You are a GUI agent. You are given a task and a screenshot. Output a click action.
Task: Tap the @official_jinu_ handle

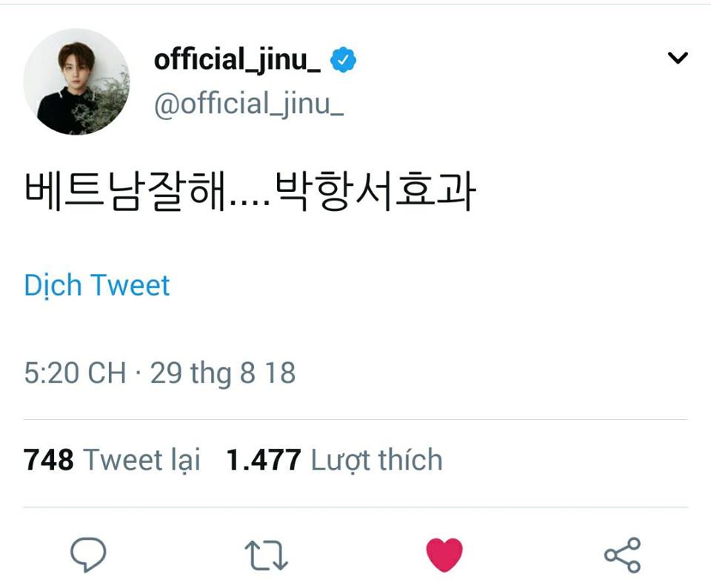coord(248,104)
